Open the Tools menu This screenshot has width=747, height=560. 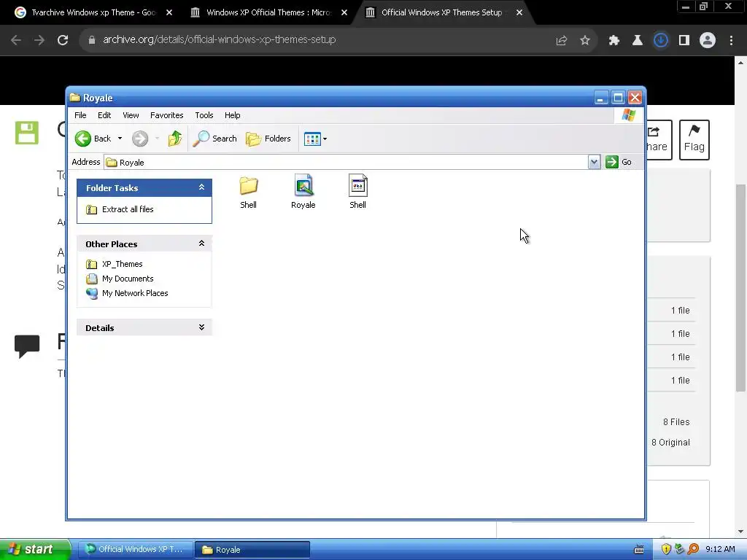204,115
